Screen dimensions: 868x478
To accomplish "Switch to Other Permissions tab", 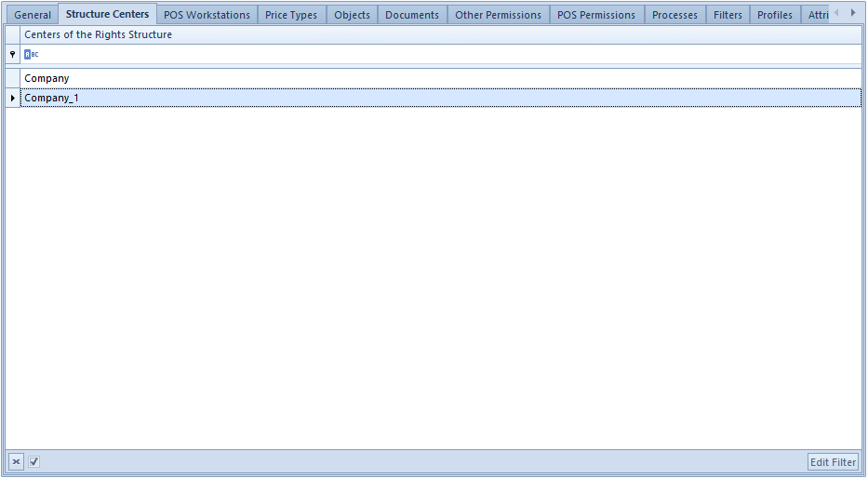I will pyautogui.click(x=499, y=15).
